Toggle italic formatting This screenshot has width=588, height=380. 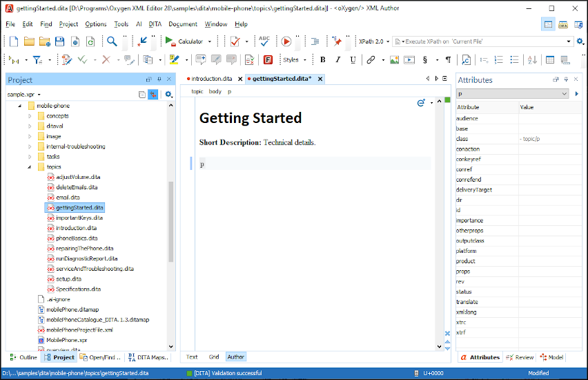pos(338,60)
